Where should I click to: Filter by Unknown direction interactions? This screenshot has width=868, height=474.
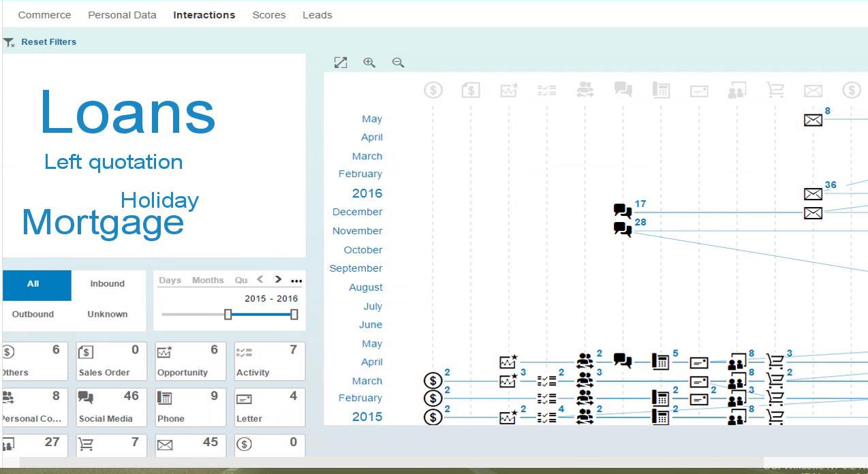tap(108, 315)
